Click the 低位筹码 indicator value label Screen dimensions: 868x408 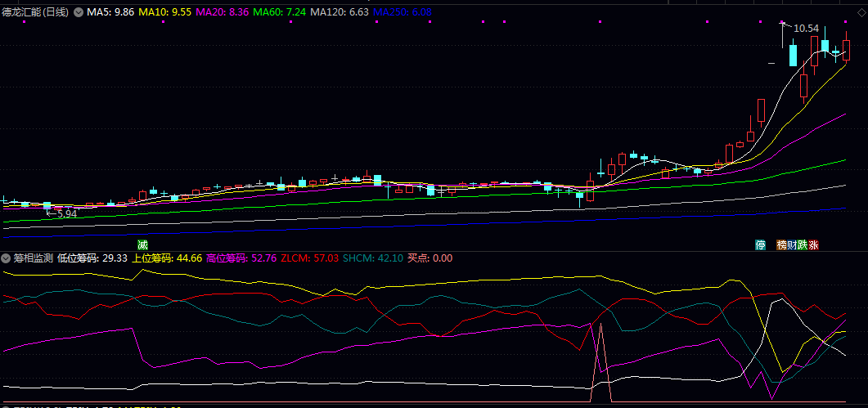click(x=92, y=258)
